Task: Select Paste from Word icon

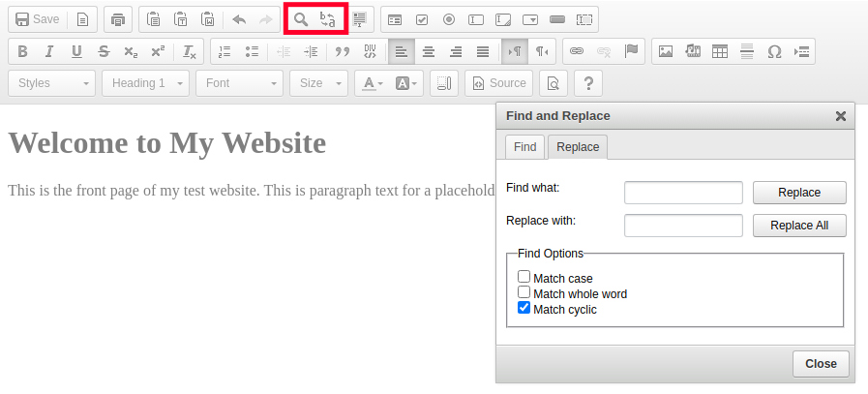Action: (x=208, y=19)
